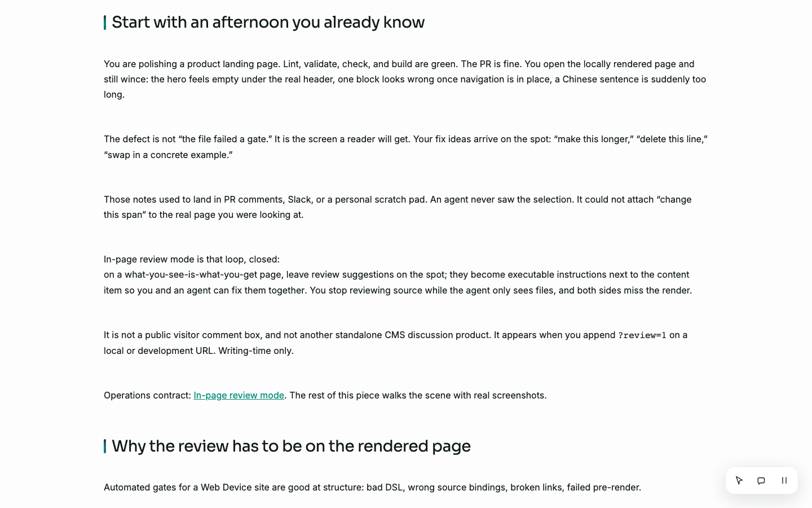Click the 'Operations contract:' text
The image size is (812, 508).
click(147, 395)
